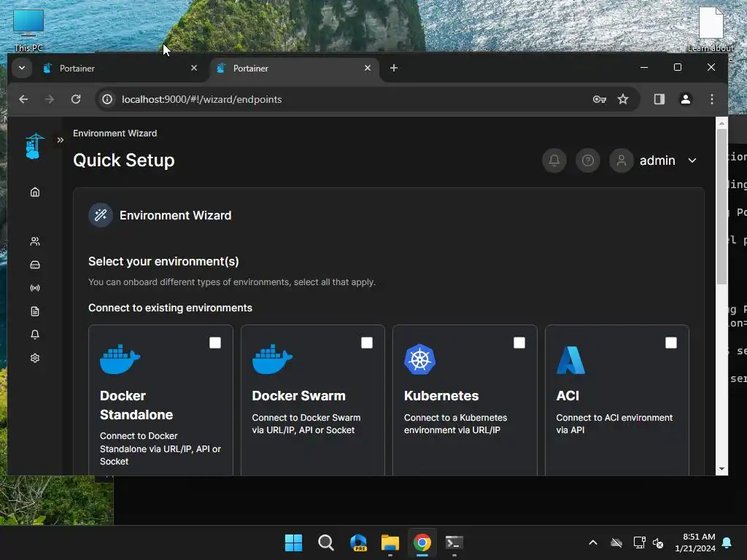747x560 pixels.
Task: Open a new browser tab
Action: click(393, 68)
